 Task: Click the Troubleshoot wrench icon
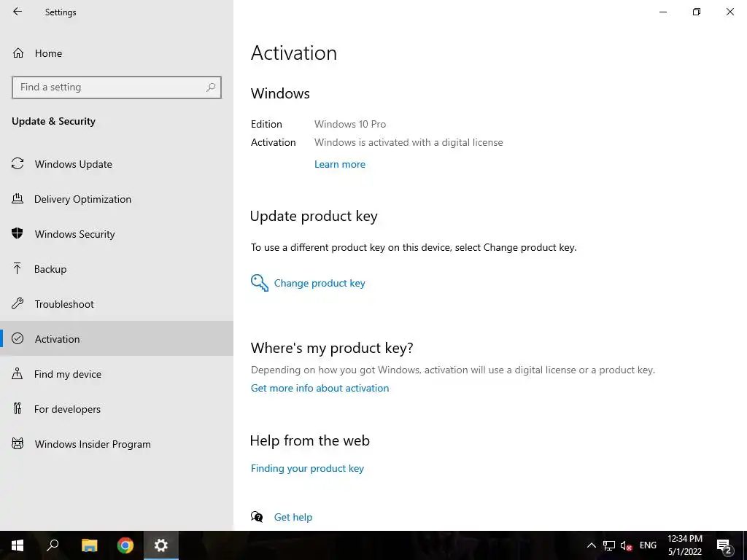(18, 304)
